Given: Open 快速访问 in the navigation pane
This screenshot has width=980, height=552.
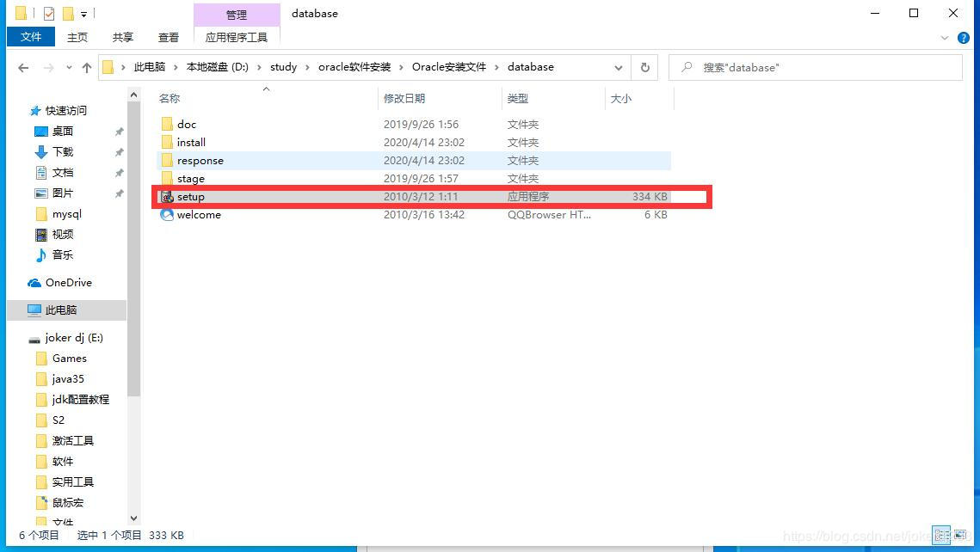Looking at the screenshot, I should coord(65,111).
